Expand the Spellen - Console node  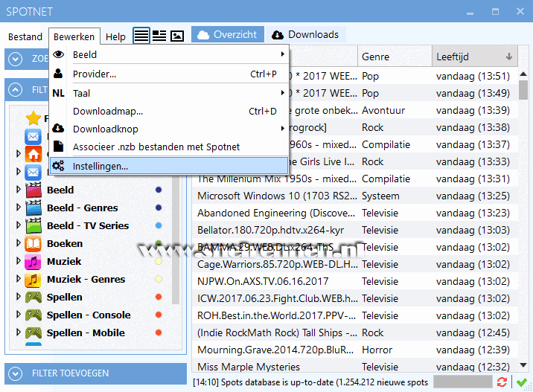point(19,314)
